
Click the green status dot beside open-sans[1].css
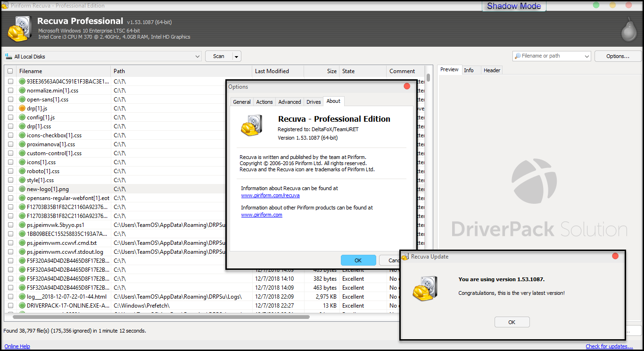[22, 100]
